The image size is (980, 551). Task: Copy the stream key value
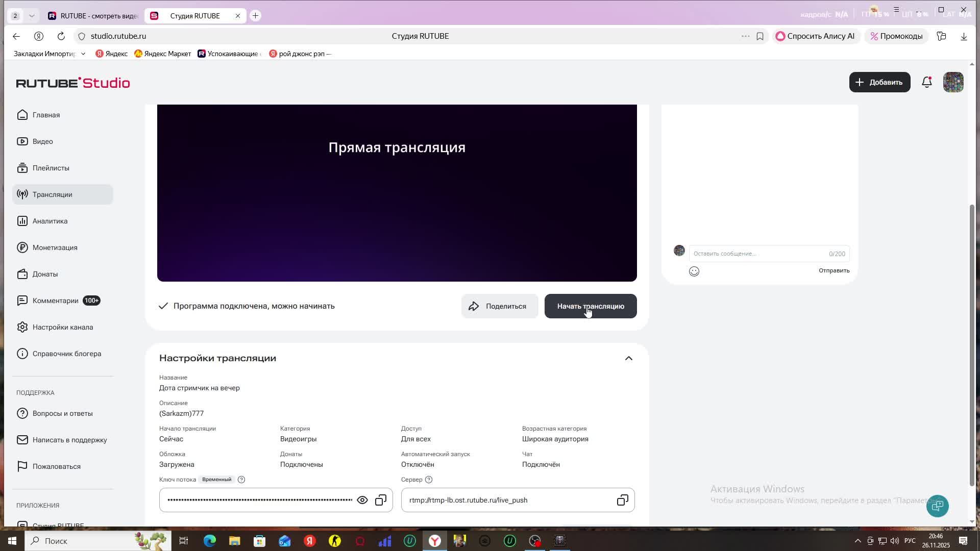381,500
